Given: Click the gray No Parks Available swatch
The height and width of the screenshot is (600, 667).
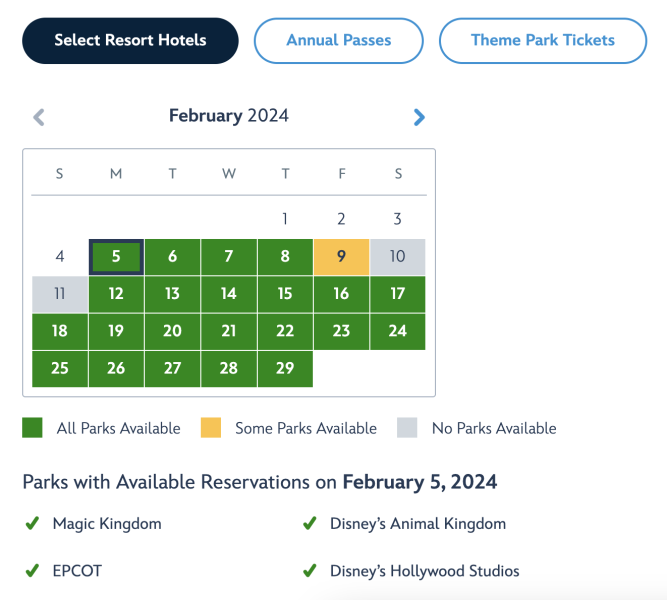Looking at the screenshot, I should (408, 428).
